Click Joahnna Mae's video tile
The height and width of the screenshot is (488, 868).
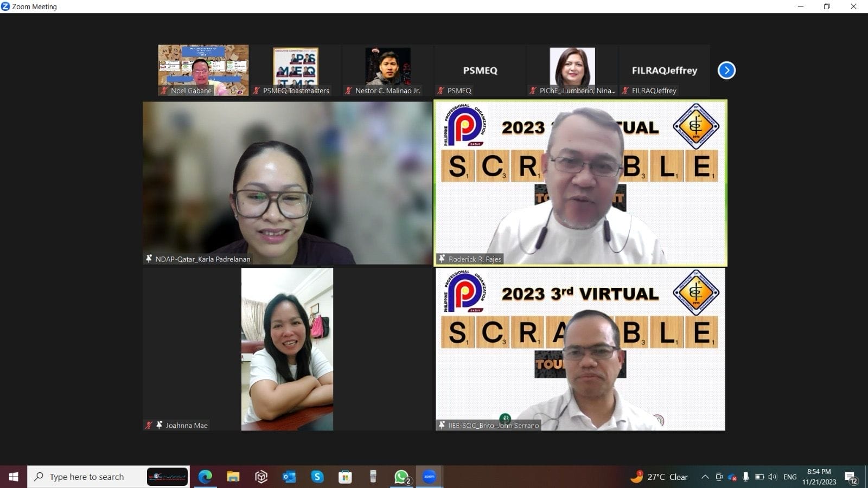coord(288,349)
